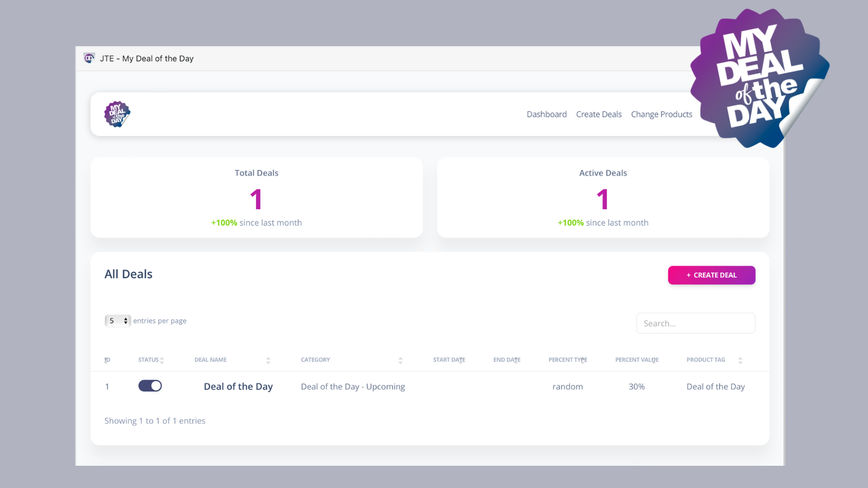Click inside the Search field
The image size is (868, 488).
pyautogui.click(x=695, y=323)
